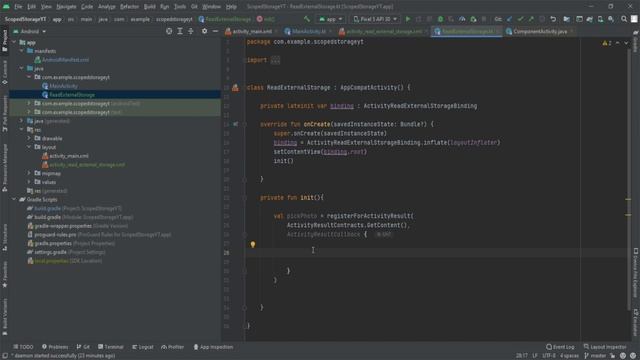Click Collapse All icon in Project panel

pyautogui.click(x=191, y=31)
